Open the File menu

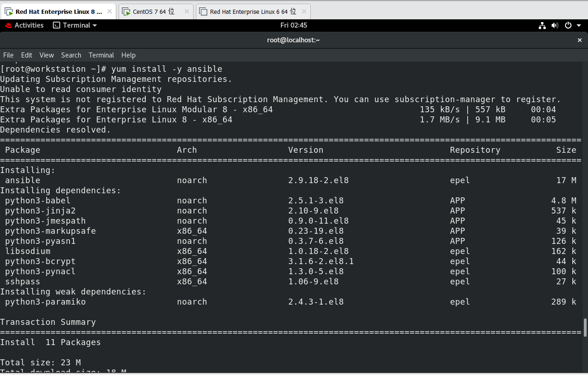[x=8, y=55]
